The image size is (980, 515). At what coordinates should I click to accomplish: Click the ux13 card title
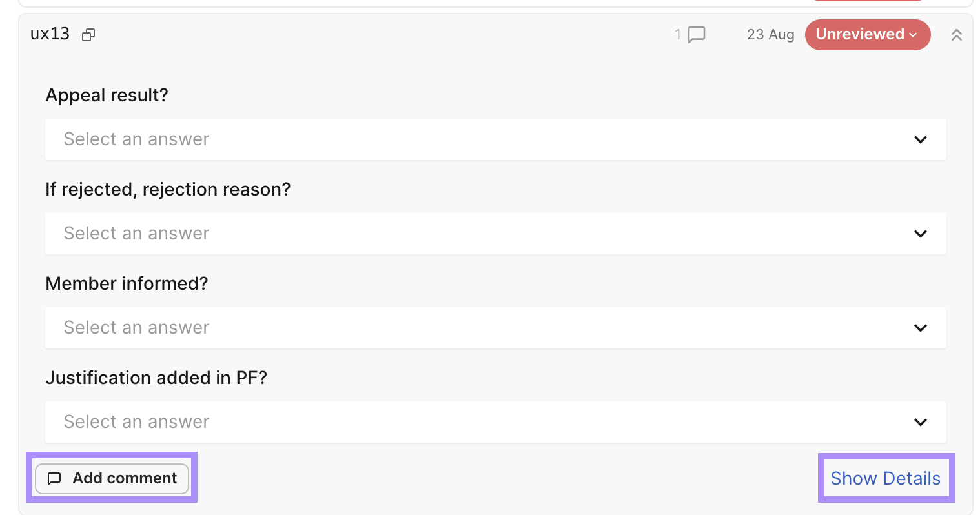coord(50,34)
